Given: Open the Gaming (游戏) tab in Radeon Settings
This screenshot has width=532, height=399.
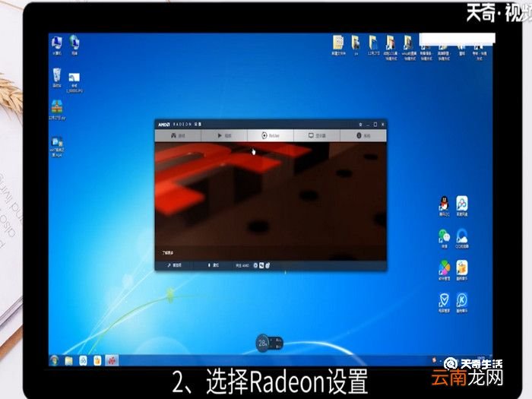Looking at the screenshot, I should 178,135.
